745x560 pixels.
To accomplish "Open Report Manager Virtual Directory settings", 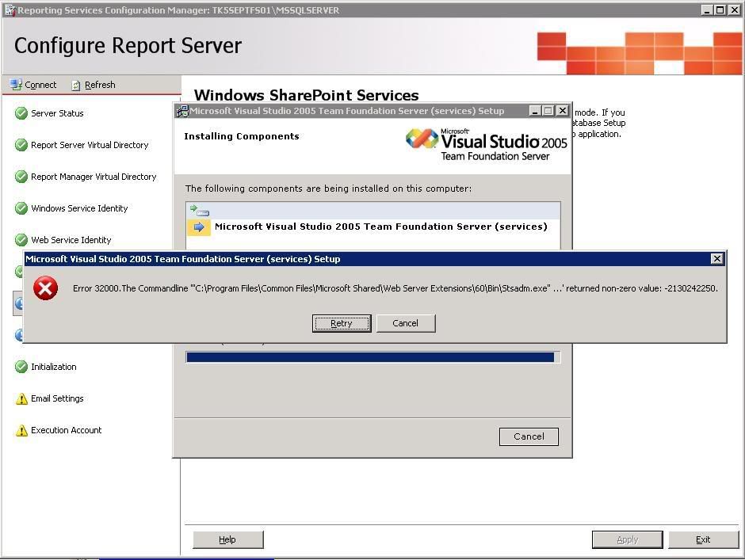I will (94, 177).
